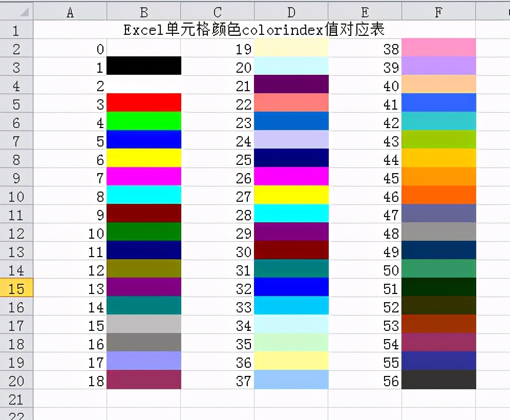Viewport: 510px width, 420px height.
Task: Click the light purple swatch for index 39
Action: pyautogui.click(x=439, y=66)
